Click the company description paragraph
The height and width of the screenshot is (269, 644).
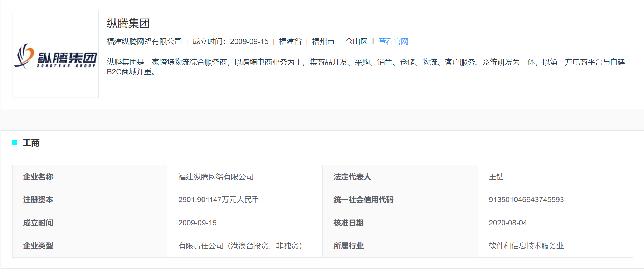tap(366, 67)
